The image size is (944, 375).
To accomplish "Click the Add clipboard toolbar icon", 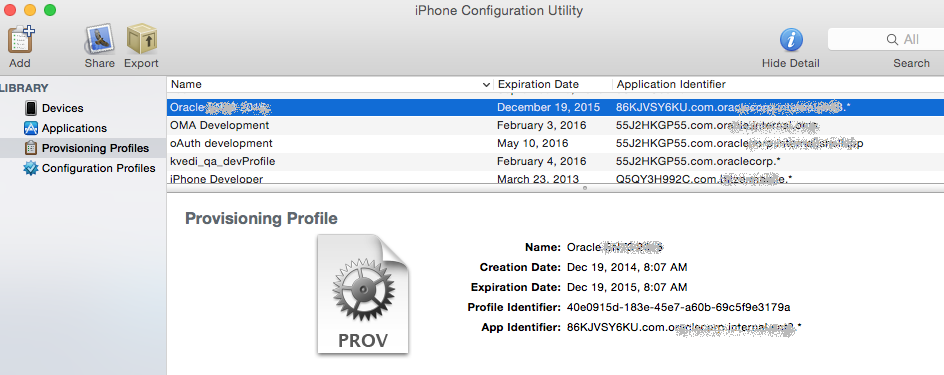I will click(21, 39).
